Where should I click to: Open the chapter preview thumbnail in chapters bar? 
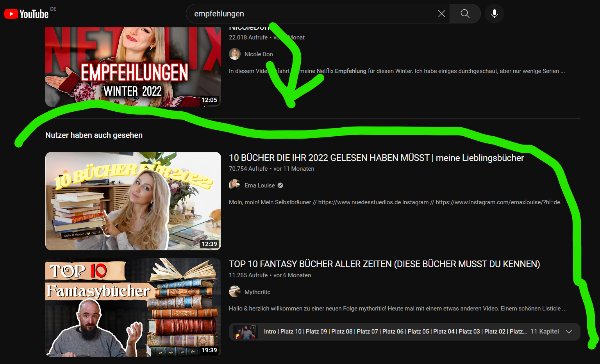(x=245, y=332)
